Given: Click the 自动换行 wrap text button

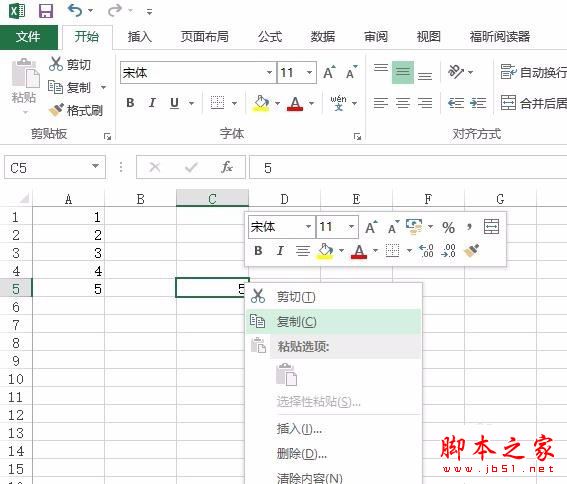Looking at the screenshot, I should coord(533,72).
